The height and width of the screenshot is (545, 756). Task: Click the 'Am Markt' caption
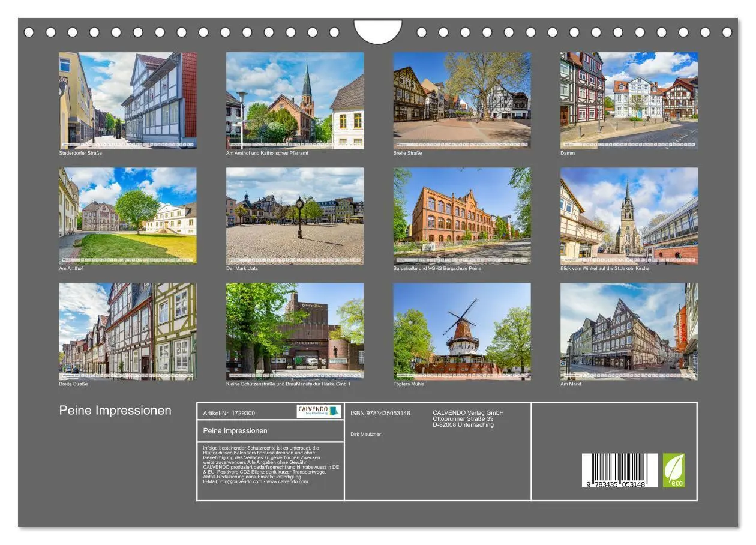click(x=571, y=384)
